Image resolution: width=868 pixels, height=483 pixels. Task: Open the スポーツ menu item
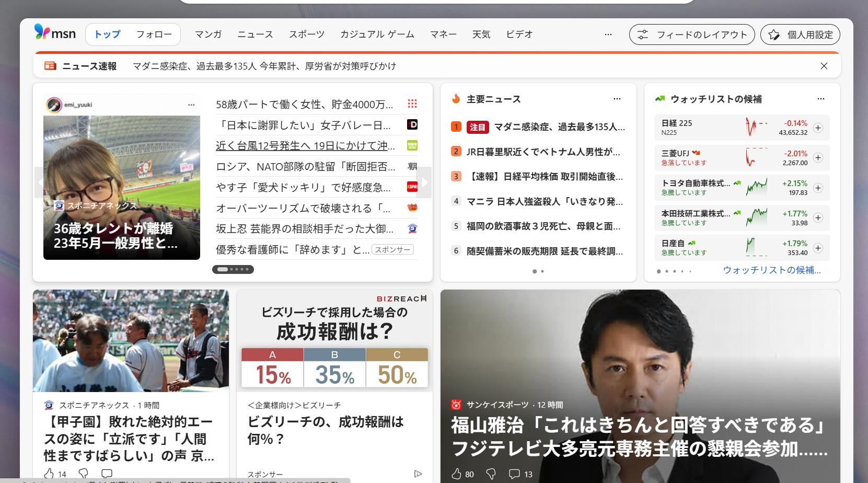pos(306,34)
